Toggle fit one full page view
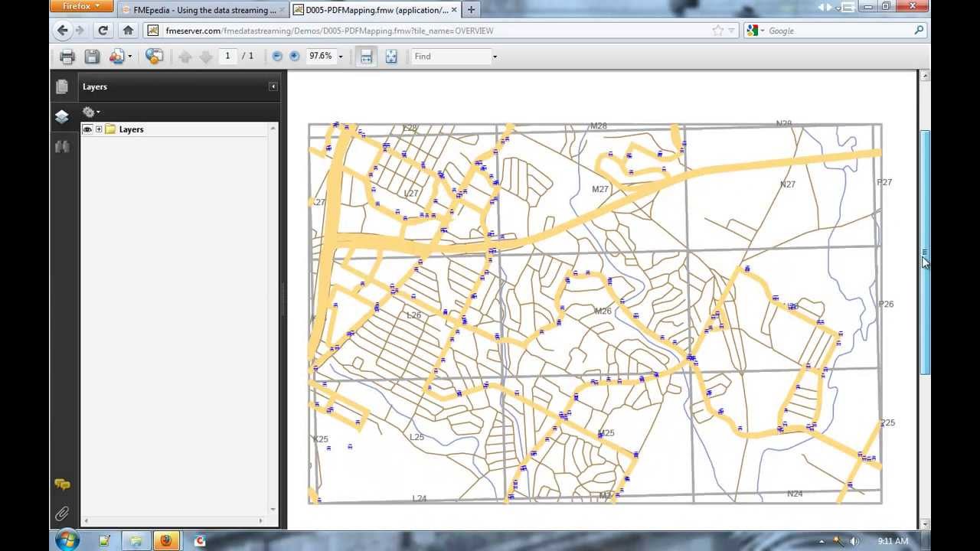 pyautogui.click(x=391, y=57)
